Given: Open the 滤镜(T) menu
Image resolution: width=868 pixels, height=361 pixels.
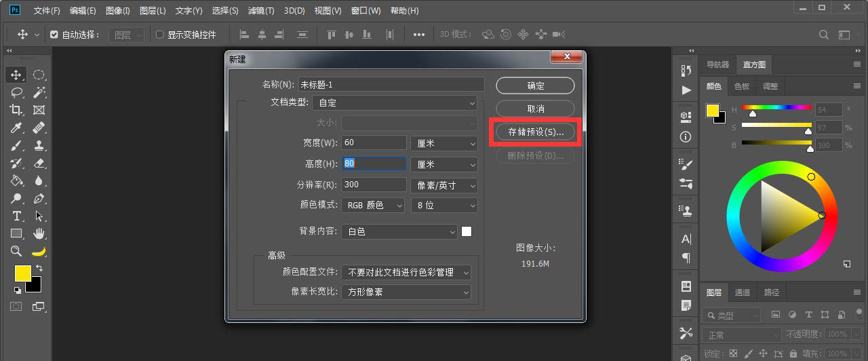Looking at the screenshot, I should click(261, 11).
